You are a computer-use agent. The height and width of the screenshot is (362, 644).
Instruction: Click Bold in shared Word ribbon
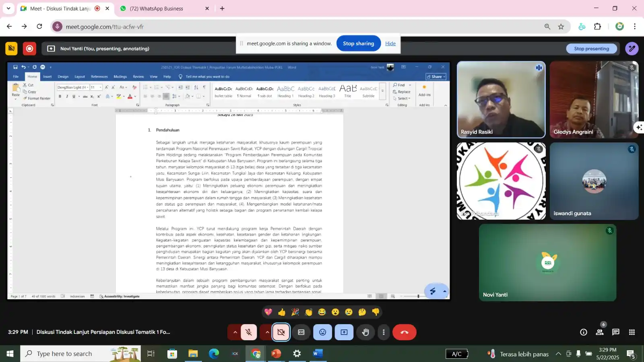point(60,97)
